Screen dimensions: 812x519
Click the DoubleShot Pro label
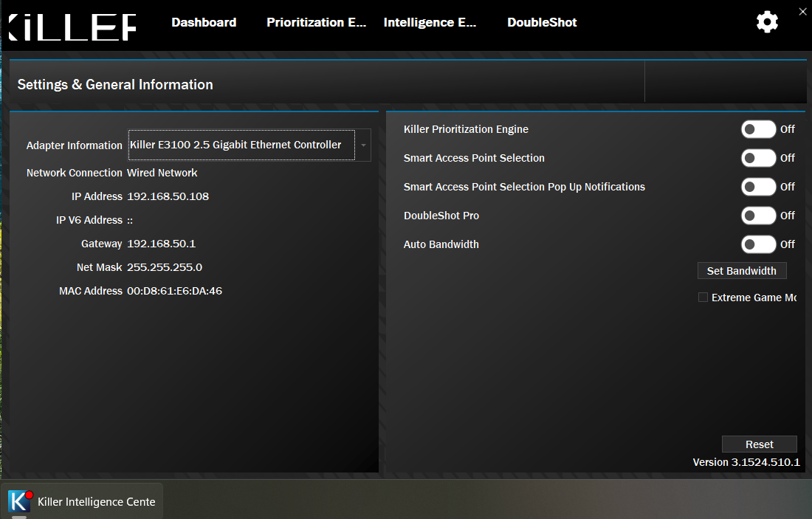click(441, 216)
